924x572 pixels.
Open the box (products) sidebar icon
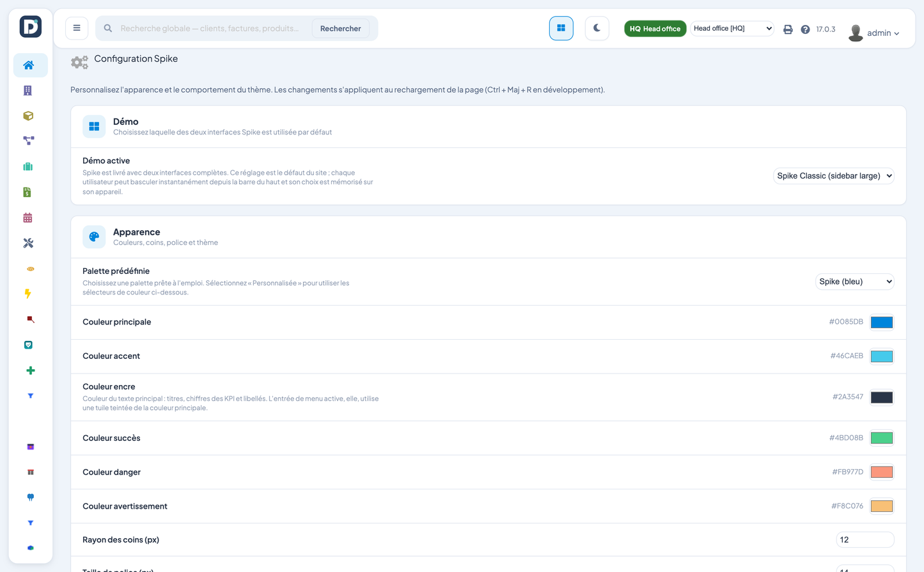pos(28,116)
